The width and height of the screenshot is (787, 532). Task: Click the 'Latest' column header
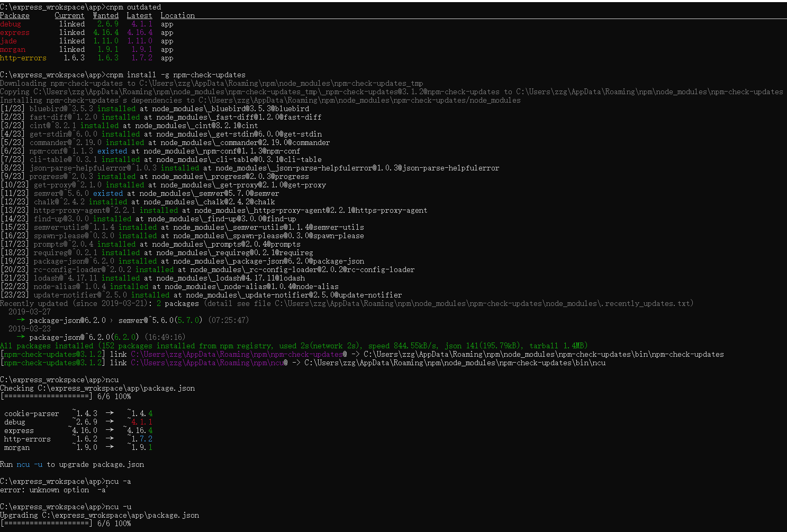[x=140, y=15]
